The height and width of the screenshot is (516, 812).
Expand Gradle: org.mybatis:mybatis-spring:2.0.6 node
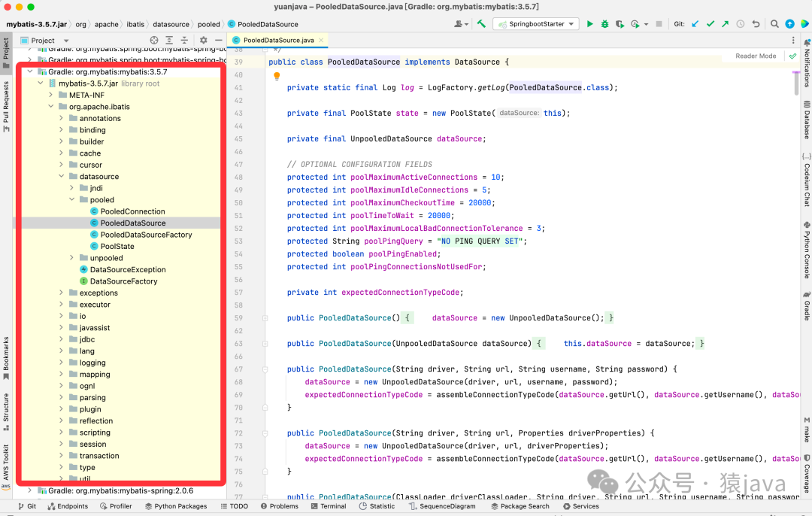[30, 490]
